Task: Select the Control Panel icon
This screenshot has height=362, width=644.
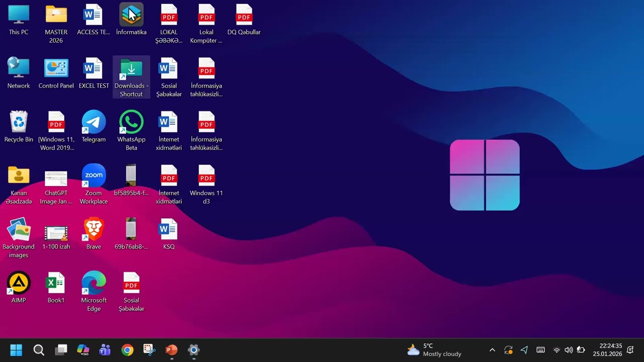Action: click(x=56, y=74)
